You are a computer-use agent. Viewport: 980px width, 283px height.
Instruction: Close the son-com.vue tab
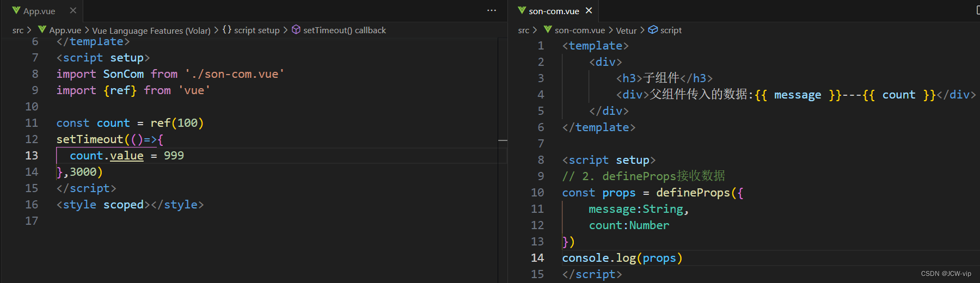click(x=589, y=11)
